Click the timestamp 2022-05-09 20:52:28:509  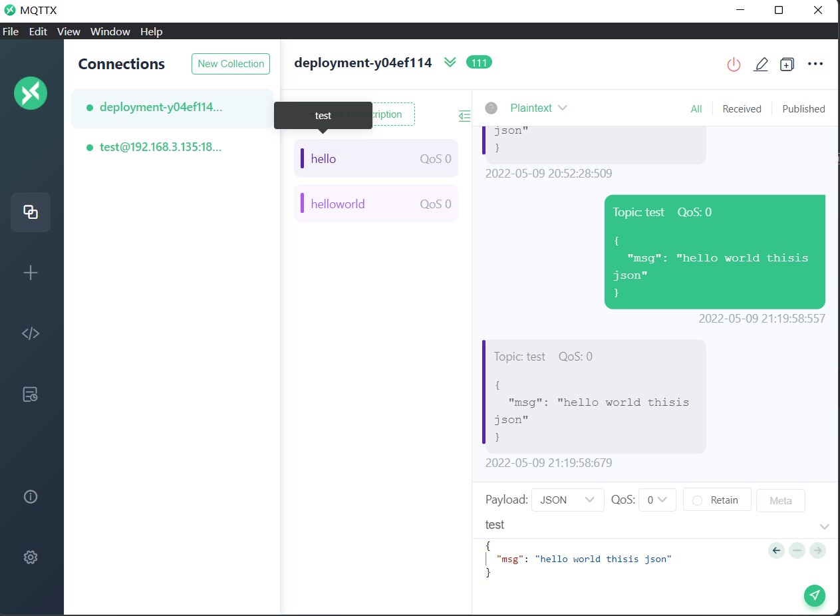[x=549, y=174]
